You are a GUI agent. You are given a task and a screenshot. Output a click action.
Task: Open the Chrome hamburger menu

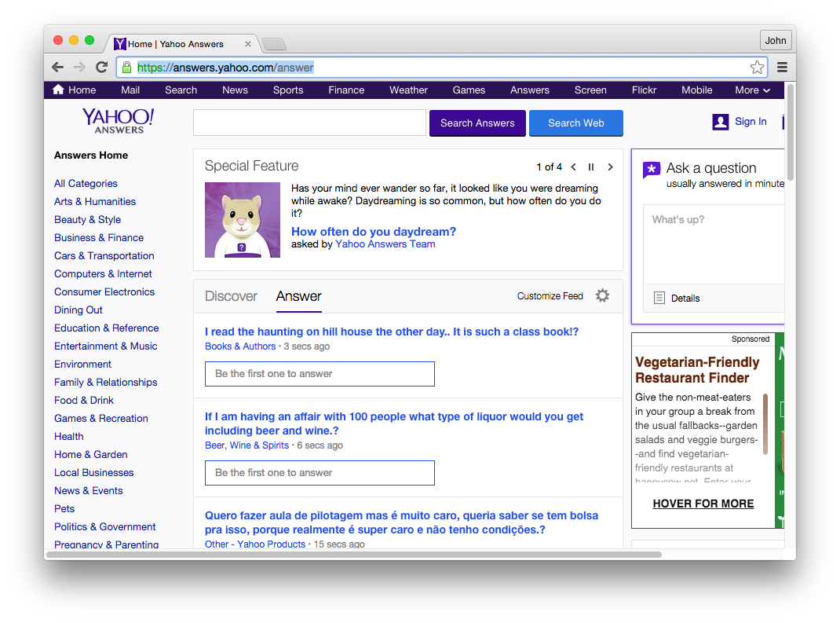point(782,67)
